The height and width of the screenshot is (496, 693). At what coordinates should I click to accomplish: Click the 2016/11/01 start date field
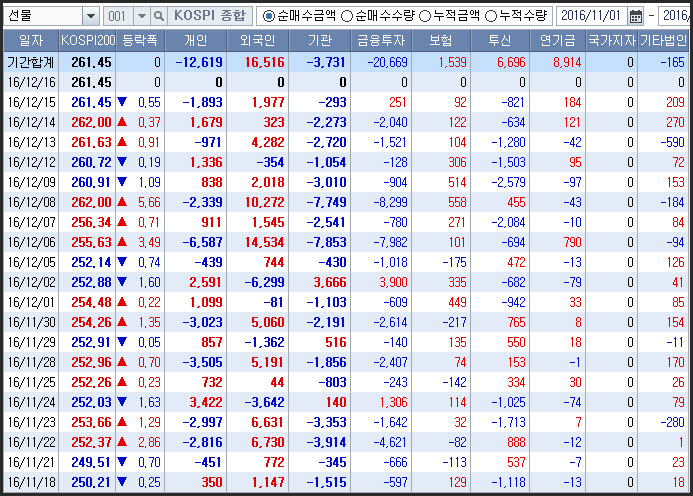tap(592, 16)
